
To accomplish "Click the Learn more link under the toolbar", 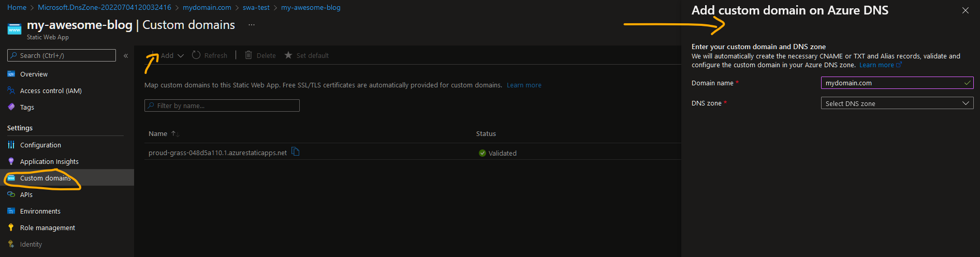I will 524,85.
